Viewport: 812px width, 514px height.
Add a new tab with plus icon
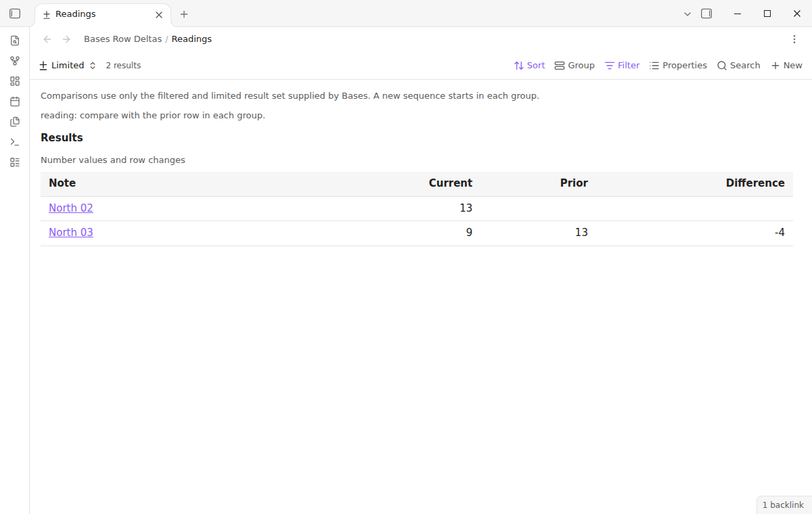coord(184,14)
